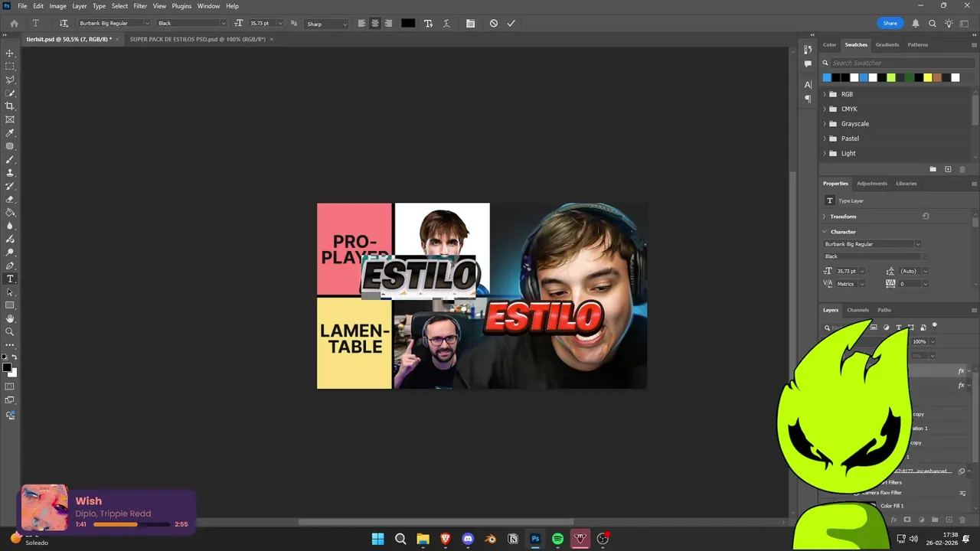980x551 pixels.
Task: Select the Paint Bucket tool
Action: [x=10, y=213]
